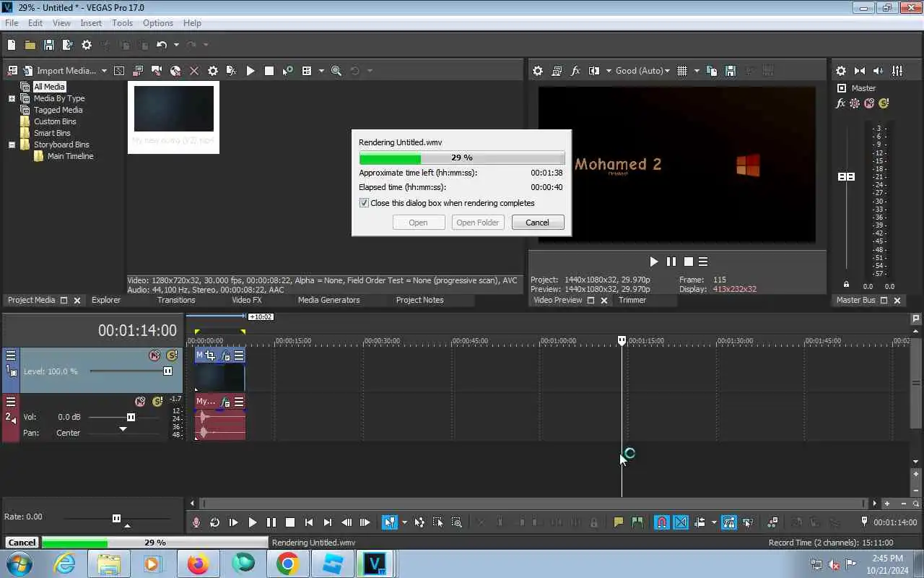Screen dimensions: 924x578
Task: Select Main Timeline in the bins tree
Action: 70,156
